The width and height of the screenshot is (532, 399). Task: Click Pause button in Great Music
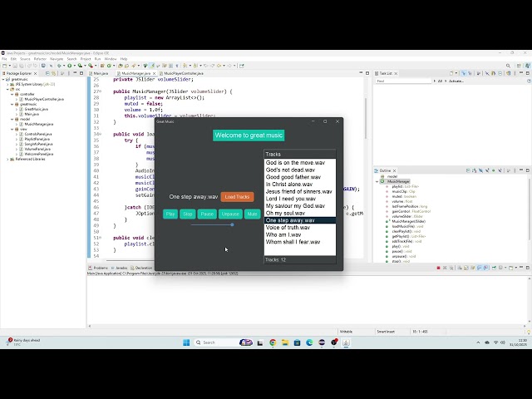pyautogui.click(x=207, y=214)
